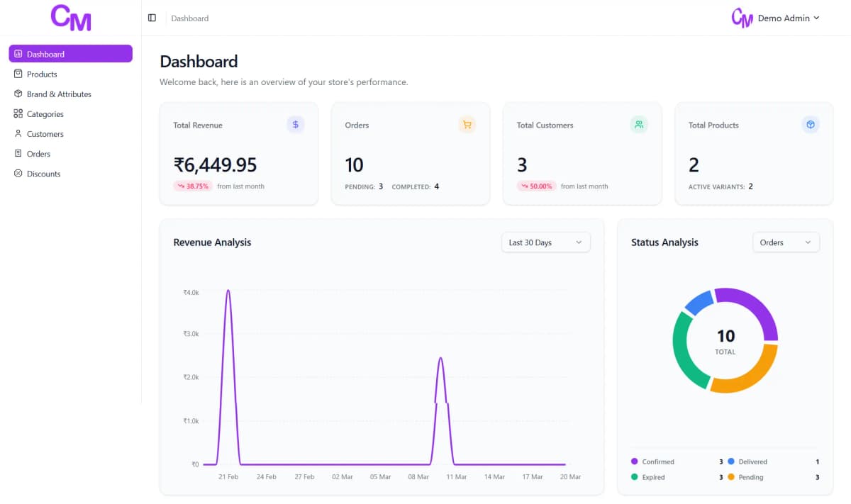Click the Categories grid icon

tap(18, 113)
